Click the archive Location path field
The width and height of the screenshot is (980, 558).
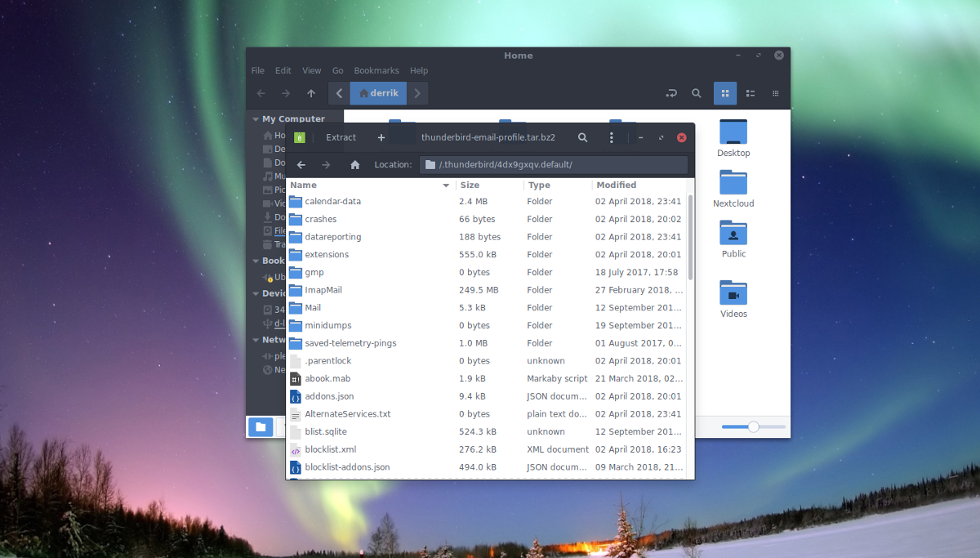(554, 165)
